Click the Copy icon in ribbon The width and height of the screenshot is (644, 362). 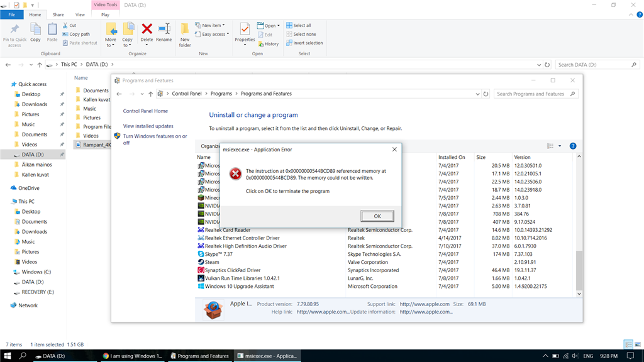(35, 29)
